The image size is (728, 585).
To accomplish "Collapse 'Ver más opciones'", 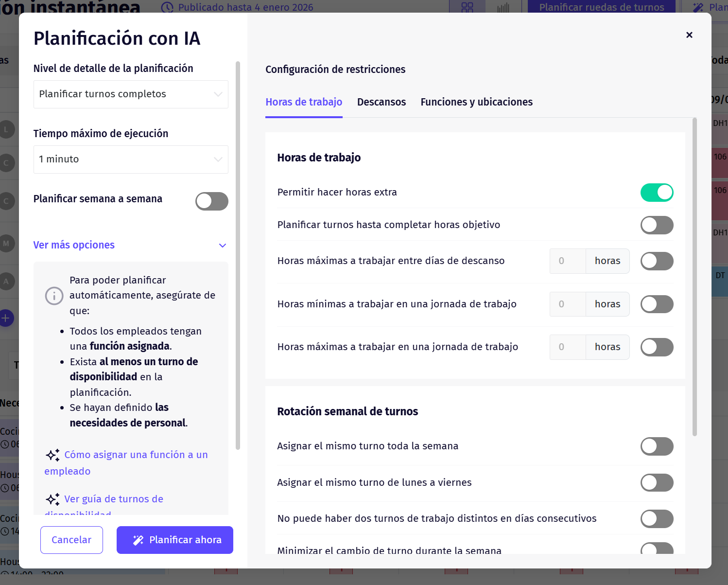I will 74,245.
